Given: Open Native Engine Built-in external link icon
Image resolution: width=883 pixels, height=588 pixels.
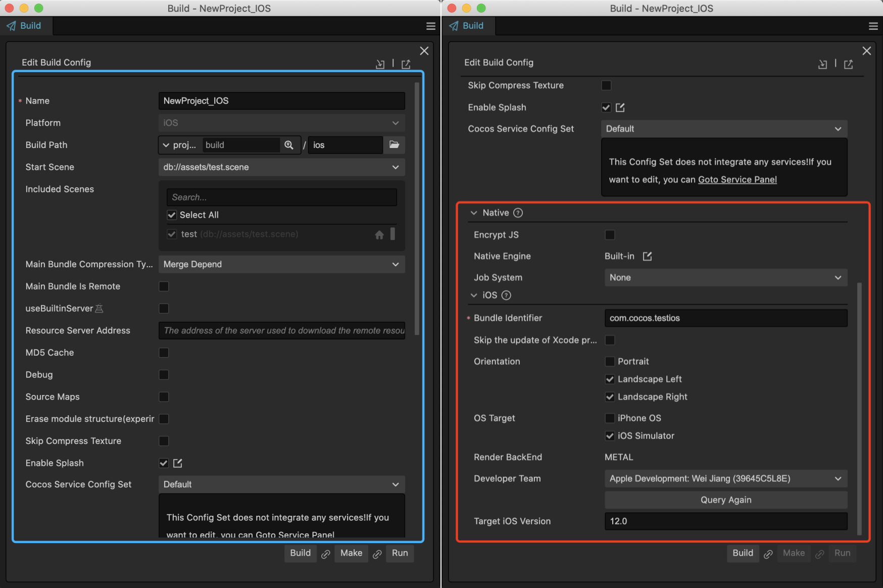Looking at the screenshot, I should point(647,256).
